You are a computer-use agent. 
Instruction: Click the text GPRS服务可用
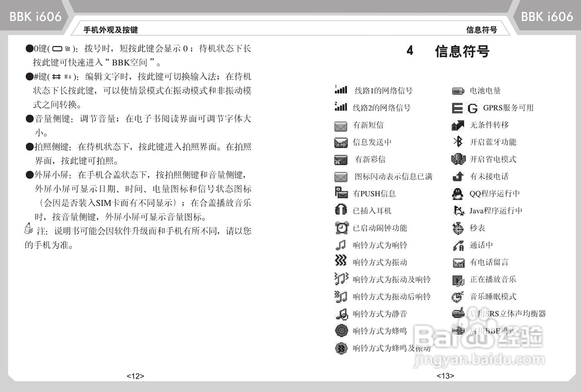[x=508, y=108]
